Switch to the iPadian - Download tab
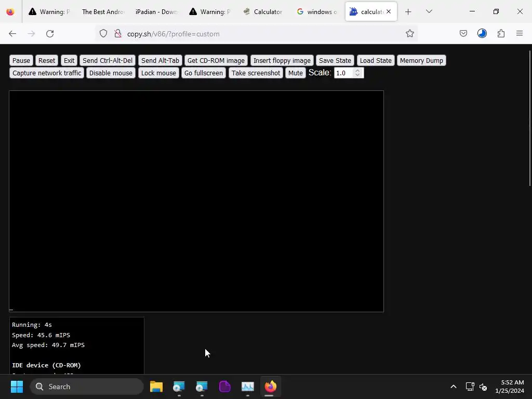Image resolution: width=532 pixels, height=399 pixels. (156, 12)
